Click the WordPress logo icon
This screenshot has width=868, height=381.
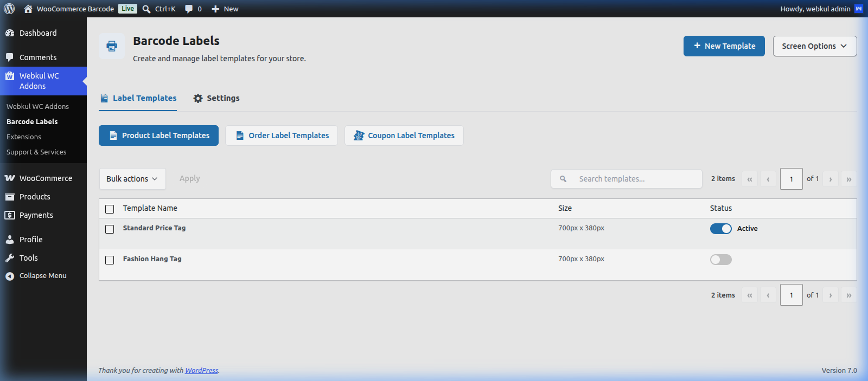9,9
